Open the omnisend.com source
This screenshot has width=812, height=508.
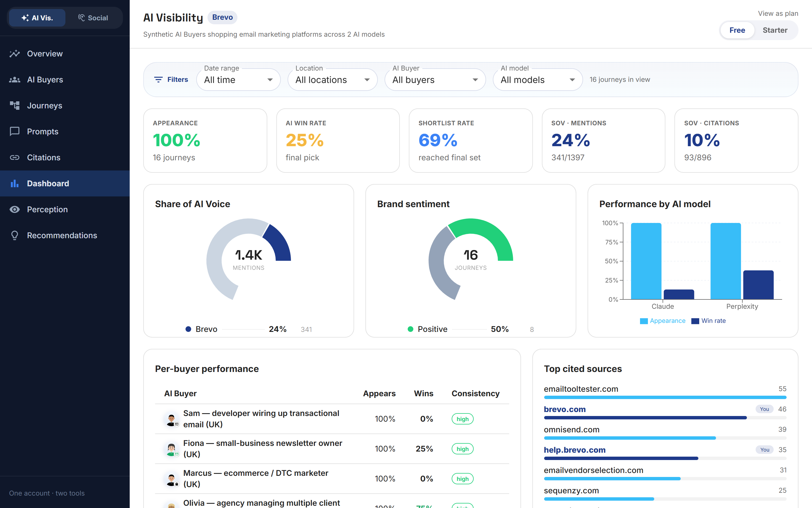(572, 430)
